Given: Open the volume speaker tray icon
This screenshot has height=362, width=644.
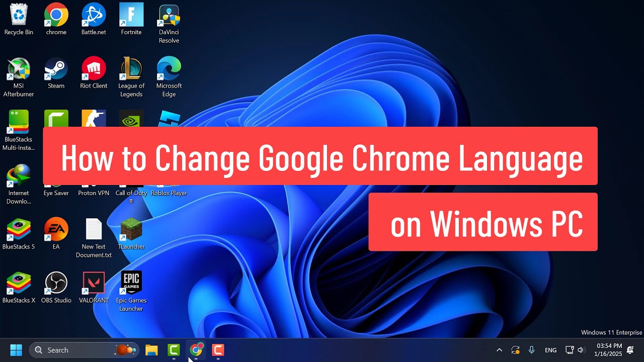Looking at the screenshot, I should click(x=582, y=350).
